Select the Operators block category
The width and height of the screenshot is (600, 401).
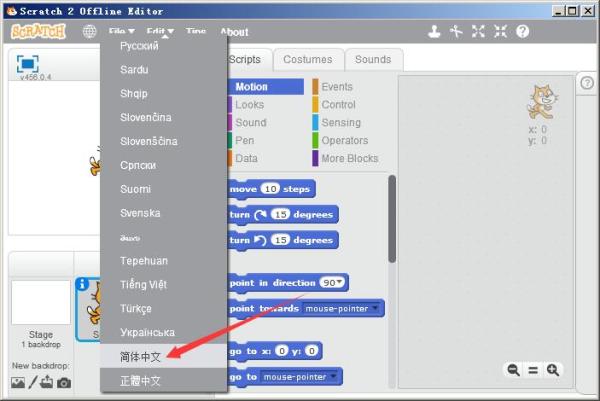click(x=345, y=141)
